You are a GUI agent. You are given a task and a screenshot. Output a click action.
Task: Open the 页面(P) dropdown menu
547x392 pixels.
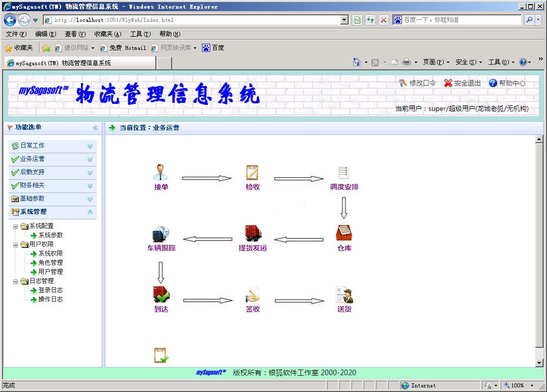click(x=436, y=62)
